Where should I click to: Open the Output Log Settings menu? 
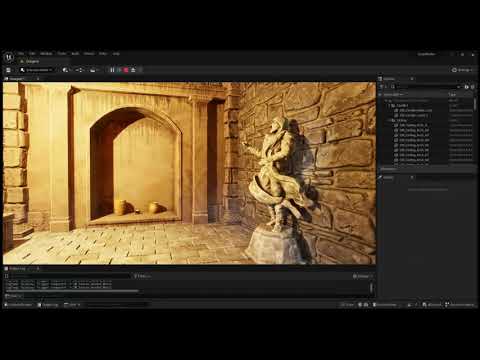tap(363, 276)
